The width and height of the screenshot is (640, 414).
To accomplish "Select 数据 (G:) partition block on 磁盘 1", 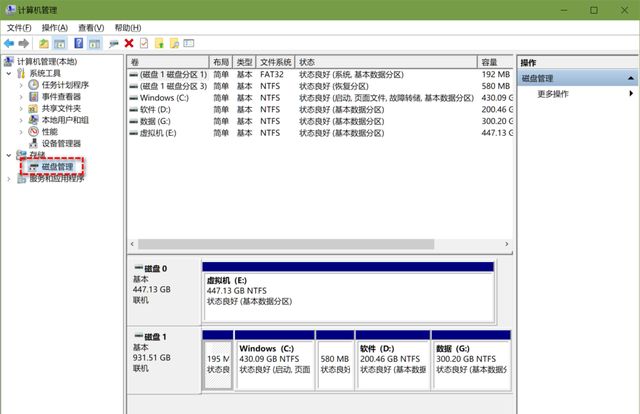I will coord(471,361).
